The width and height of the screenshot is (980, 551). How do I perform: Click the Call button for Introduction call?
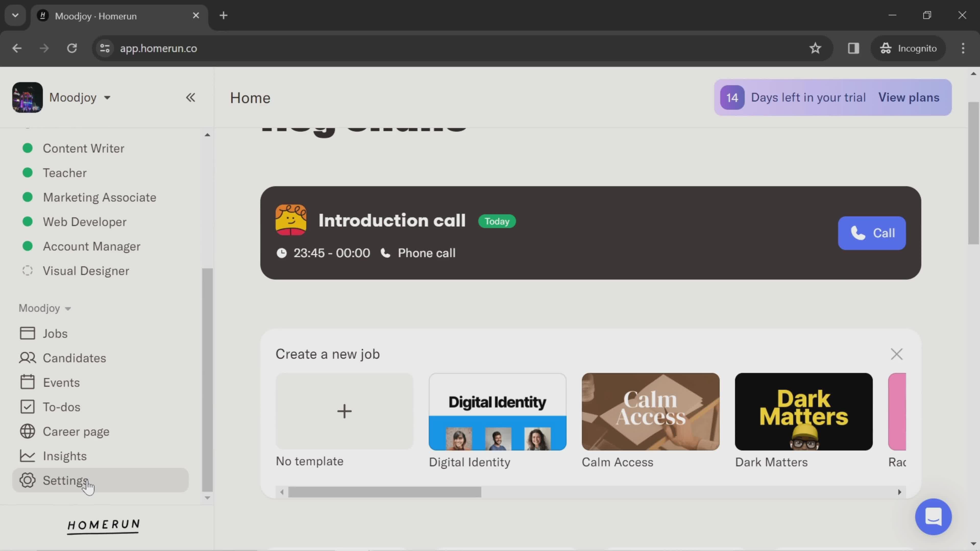872,233
